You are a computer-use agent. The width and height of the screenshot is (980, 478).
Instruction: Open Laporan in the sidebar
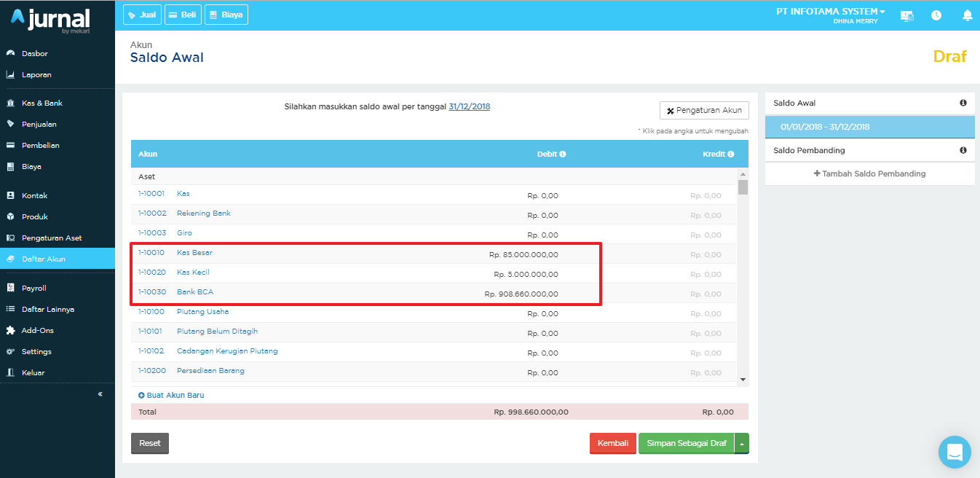(36, 74)
